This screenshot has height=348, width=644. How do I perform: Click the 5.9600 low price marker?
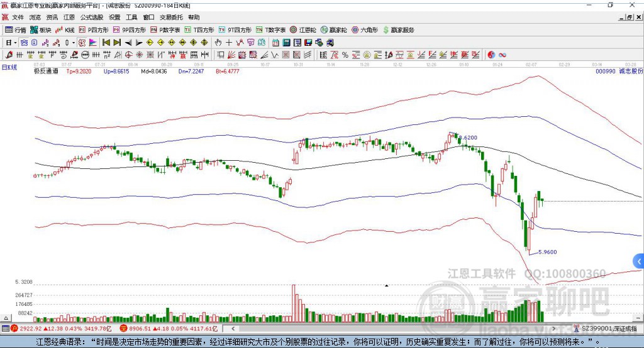[548, 252]
